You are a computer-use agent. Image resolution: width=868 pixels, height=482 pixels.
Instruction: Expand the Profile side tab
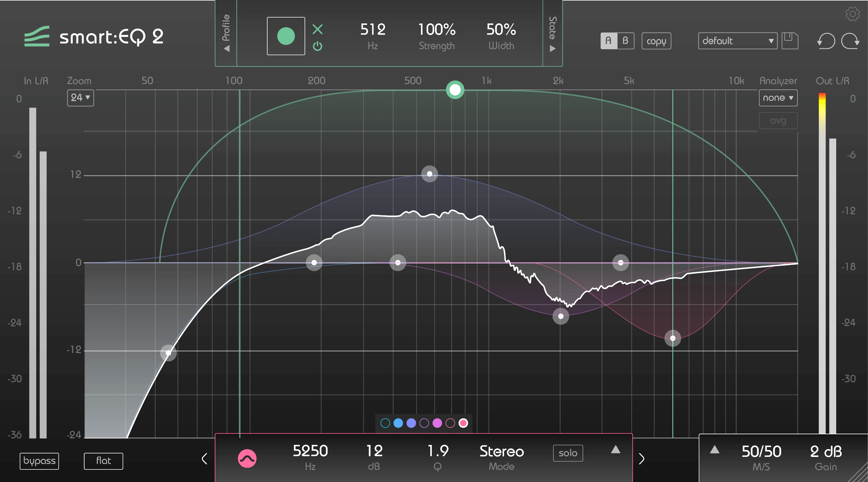pyautogui.click(x=226, y=33)
